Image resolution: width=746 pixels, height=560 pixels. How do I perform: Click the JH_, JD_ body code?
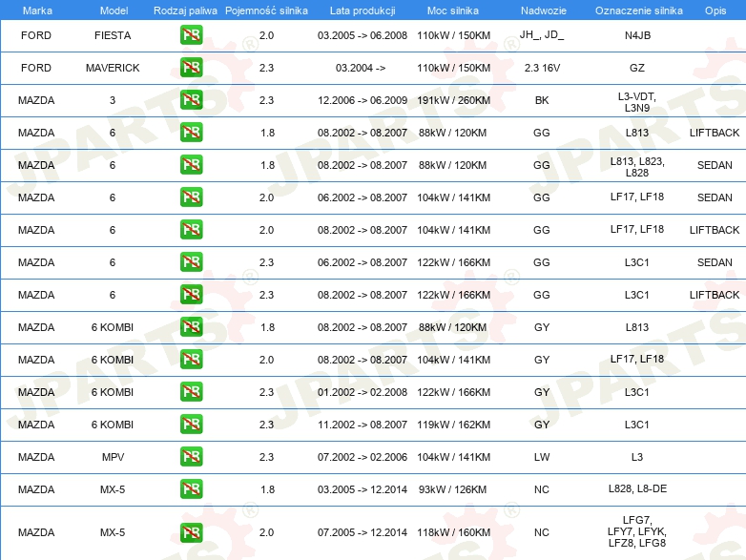[542, 34]
